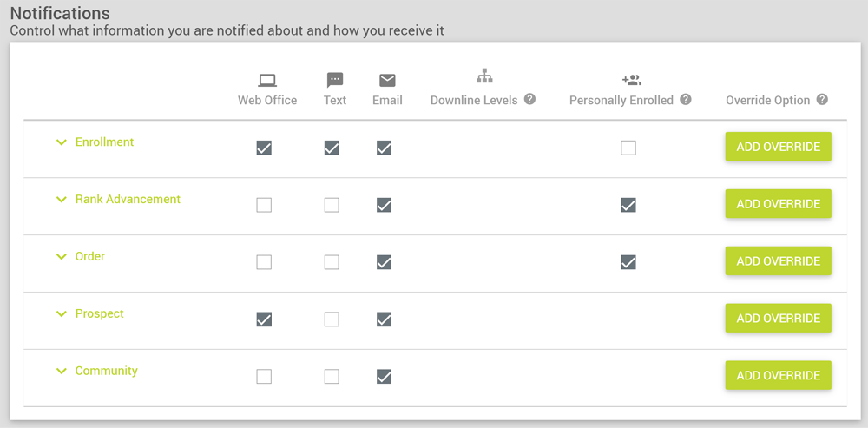Viewport: 868px width, 428px height.
Task: Click the Text message bubble icon
Action: coord(335,81)
